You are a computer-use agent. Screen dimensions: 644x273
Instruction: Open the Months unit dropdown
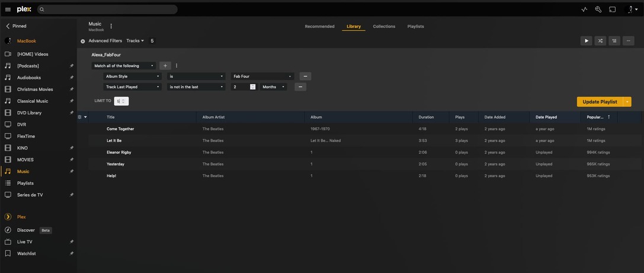(x=273, y=87)
